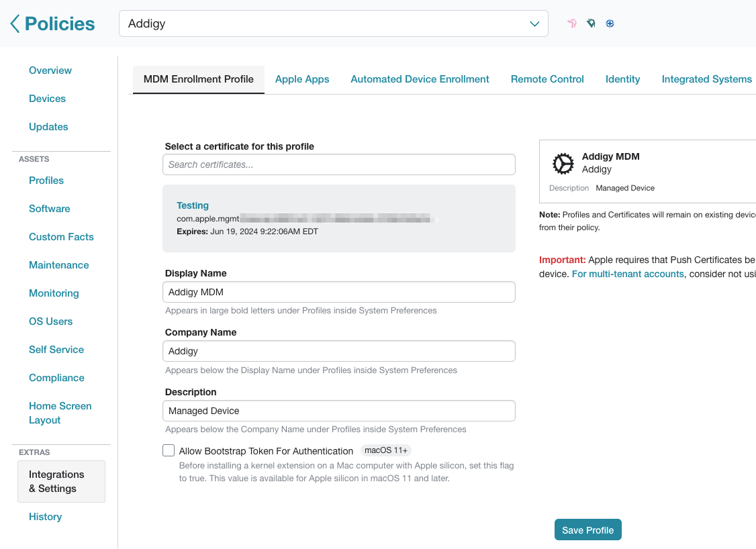756x549 pixels.
Task: Focus the Search certificates input field
Action: pos(339,164)
